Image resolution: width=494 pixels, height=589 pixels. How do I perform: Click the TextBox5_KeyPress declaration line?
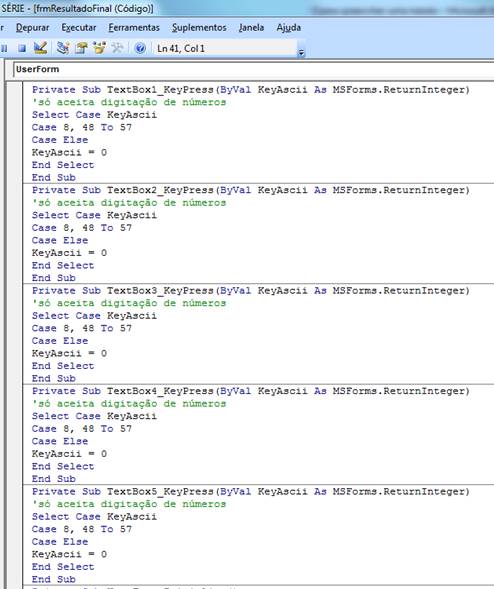[251, 492]
